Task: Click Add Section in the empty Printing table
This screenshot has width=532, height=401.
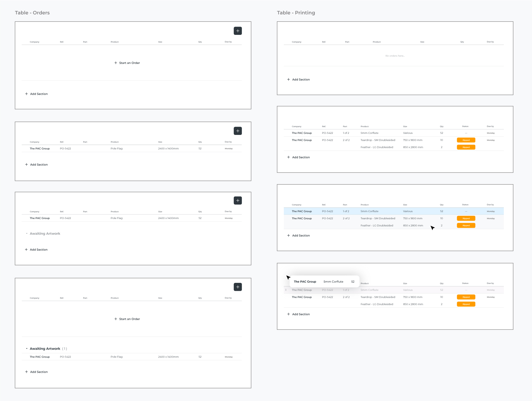Action: 301,80
